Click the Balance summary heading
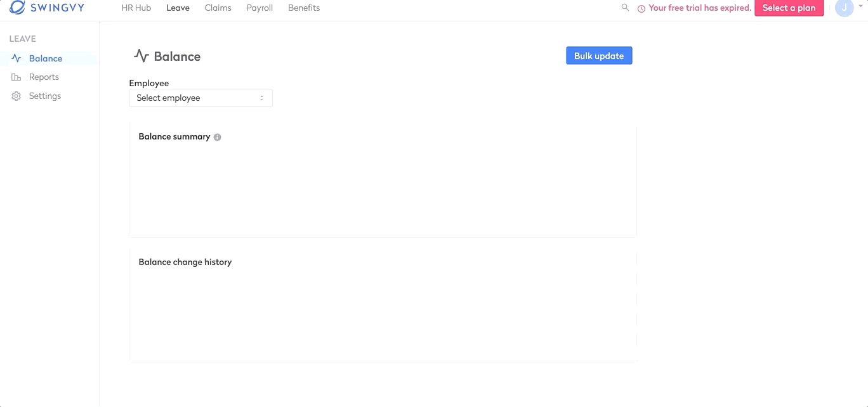868x407 pixels. 174,136
